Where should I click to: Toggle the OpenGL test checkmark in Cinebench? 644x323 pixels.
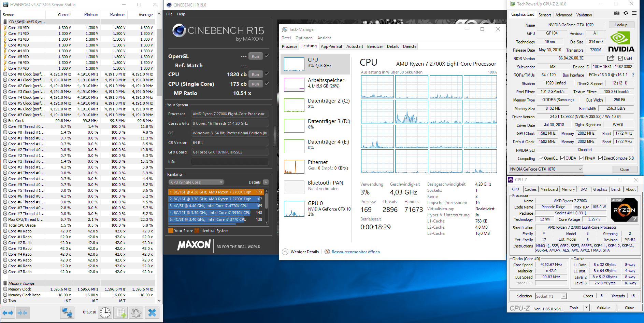point(267,56)
